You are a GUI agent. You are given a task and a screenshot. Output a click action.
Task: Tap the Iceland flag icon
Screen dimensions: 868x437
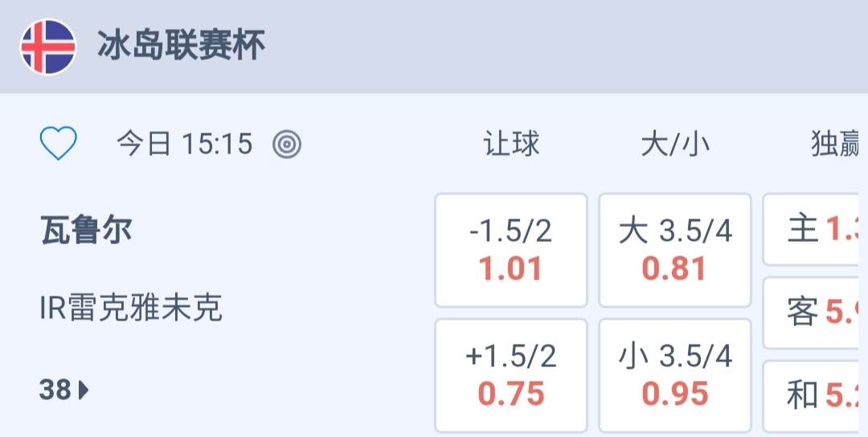coord(48,47)
